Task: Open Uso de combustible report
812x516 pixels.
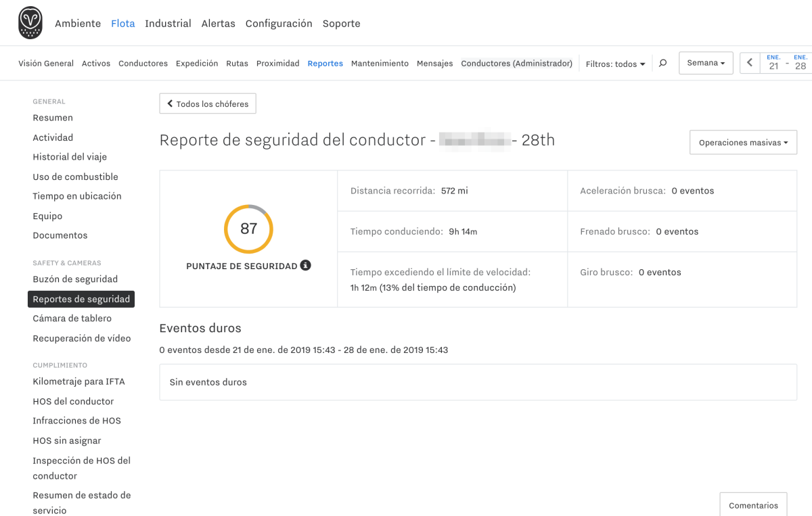Action: coord(75,177)
